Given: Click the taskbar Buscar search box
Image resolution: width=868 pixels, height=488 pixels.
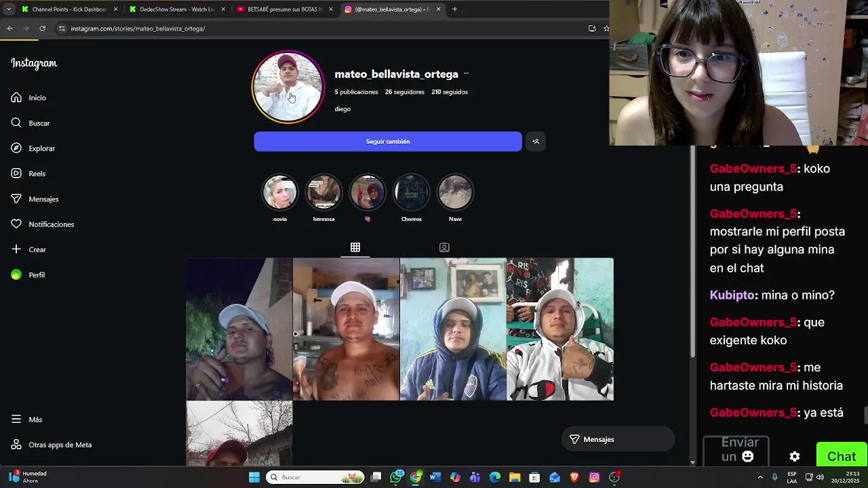Looking at the screenshot, I should [x=315, y=477].
